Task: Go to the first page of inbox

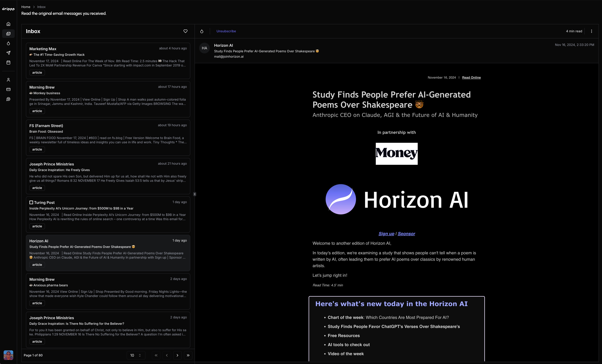Action: (156, 355)
